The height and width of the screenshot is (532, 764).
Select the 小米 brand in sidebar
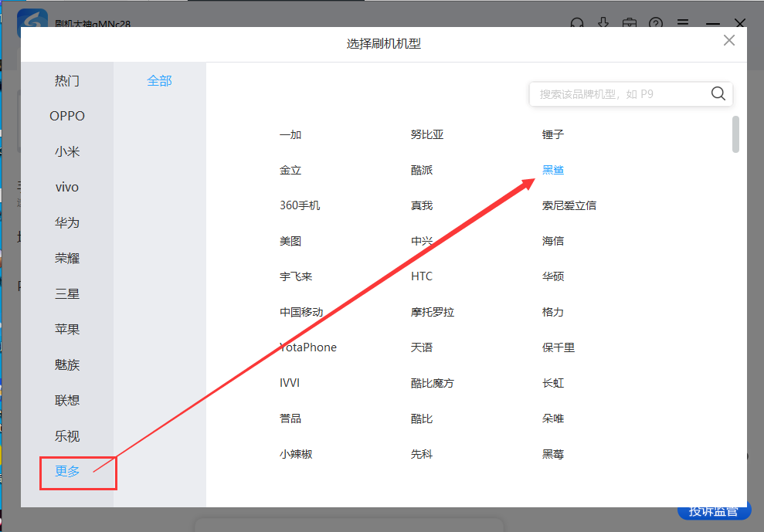click(67, 152)
